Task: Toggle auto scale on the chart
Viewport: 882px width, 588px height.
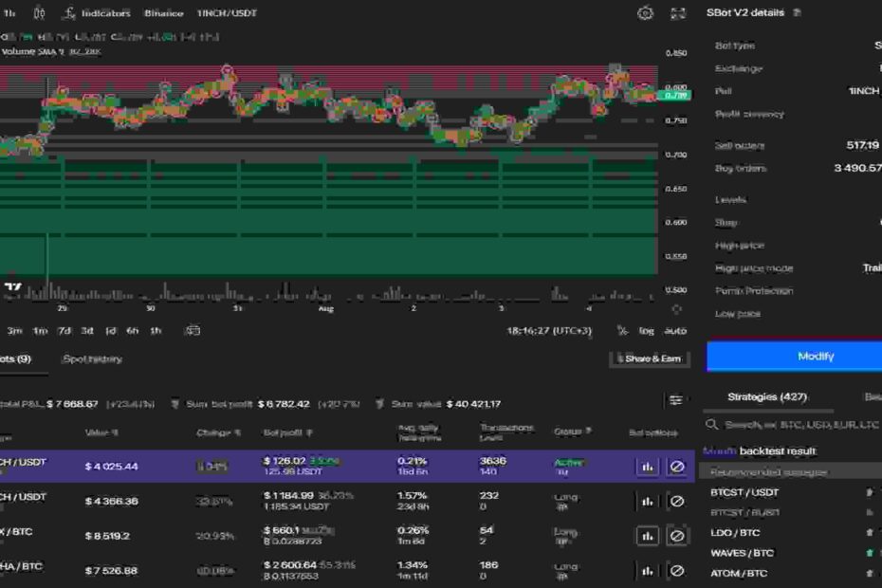Action: 675,331
